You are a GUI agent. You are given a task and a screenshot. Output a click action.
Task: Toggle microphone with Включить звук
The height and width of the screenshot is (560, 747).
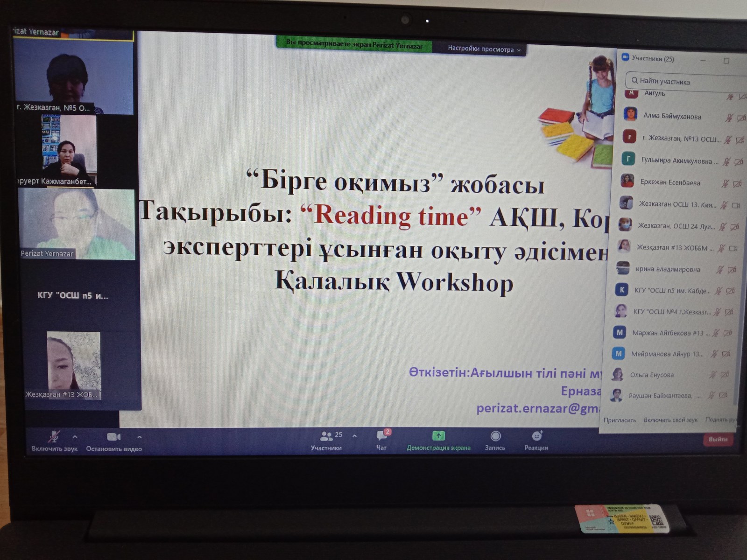coord(54,437)
